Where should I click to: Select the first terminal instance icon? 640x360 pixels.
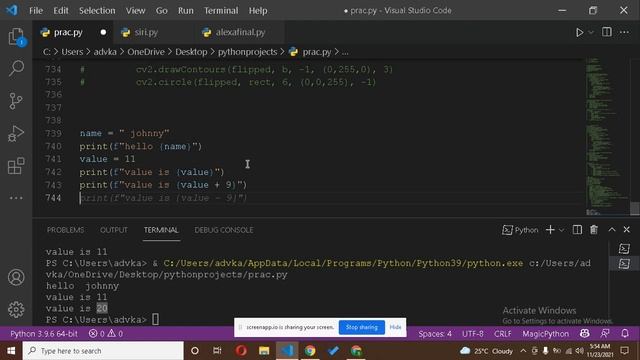624,249
